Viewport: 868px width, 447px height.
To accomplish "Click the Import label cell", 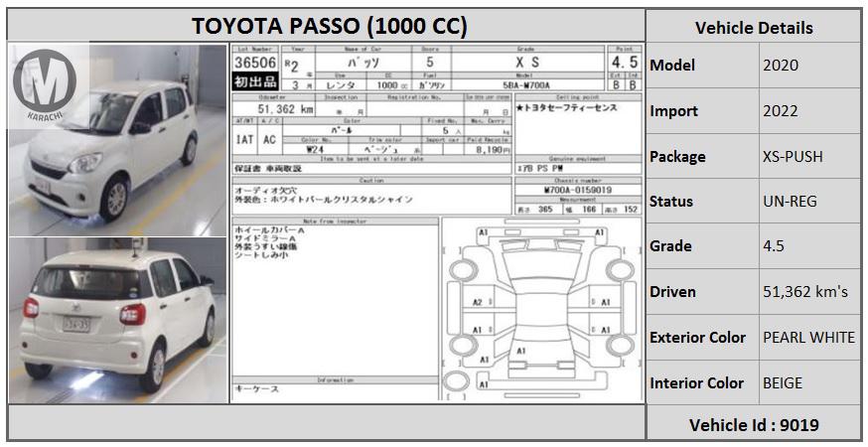I will tap(702, 111).
